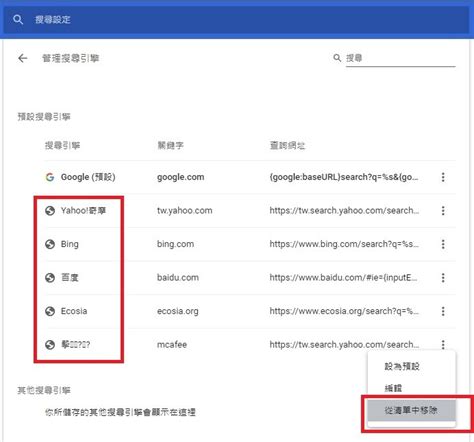
Task: Click the bing.com keyword
Action: coord(175,244)
